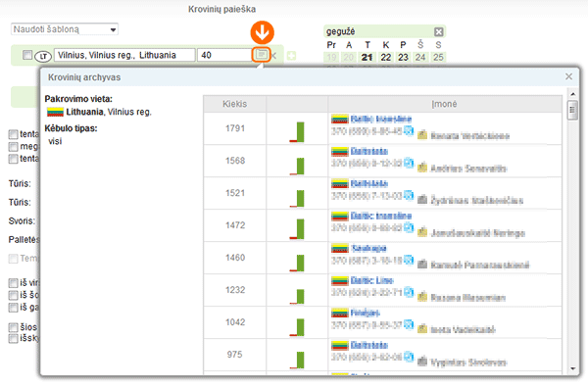Toggle the greyed 'Tem' checkbox
Viewport: 588px width, 387px height.
[13, 259]
